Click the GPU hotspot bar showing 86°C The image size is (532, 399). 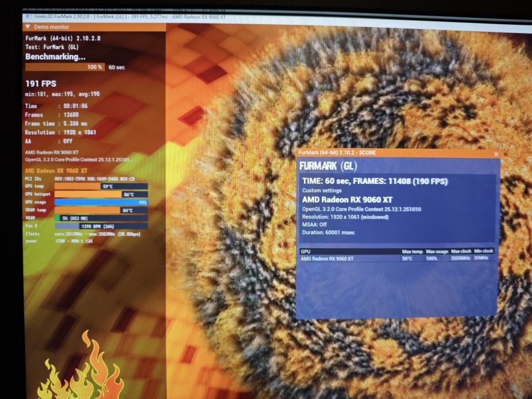pos(101,194)
